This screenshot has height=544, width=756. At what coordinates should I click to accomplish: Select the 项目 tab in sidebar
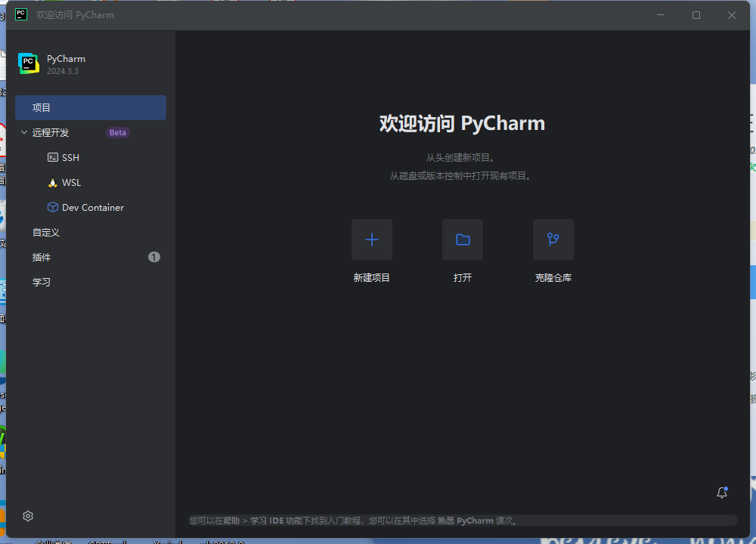[91, 108]
